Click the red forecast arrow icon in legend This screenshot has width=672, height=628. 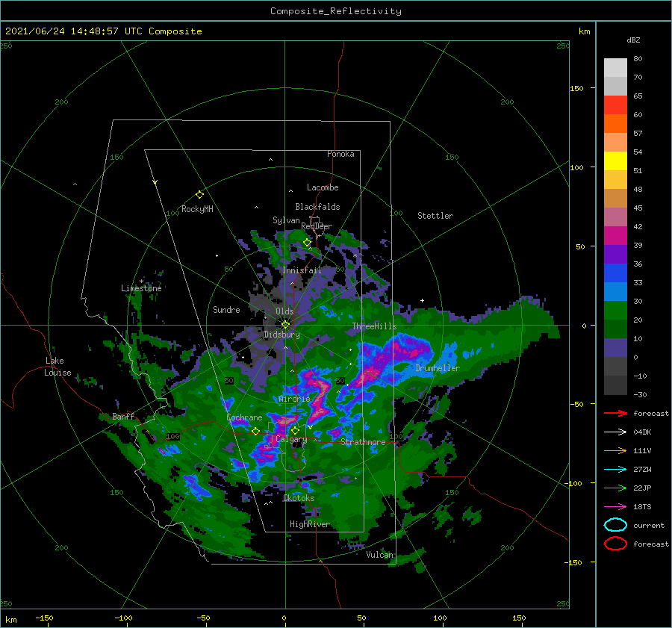click(615, 413)
